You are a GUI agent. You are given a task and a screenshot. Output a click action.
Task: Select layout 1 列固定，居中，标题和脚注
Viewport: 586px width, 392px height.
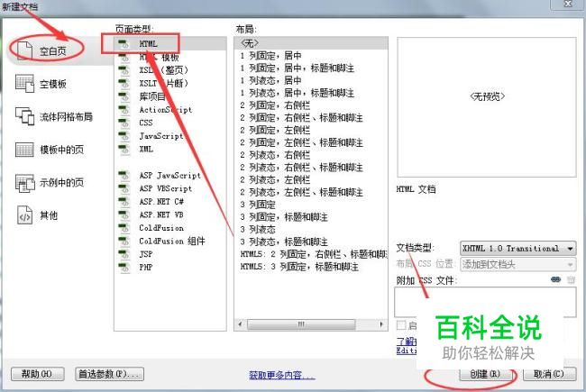pos(311,68)
